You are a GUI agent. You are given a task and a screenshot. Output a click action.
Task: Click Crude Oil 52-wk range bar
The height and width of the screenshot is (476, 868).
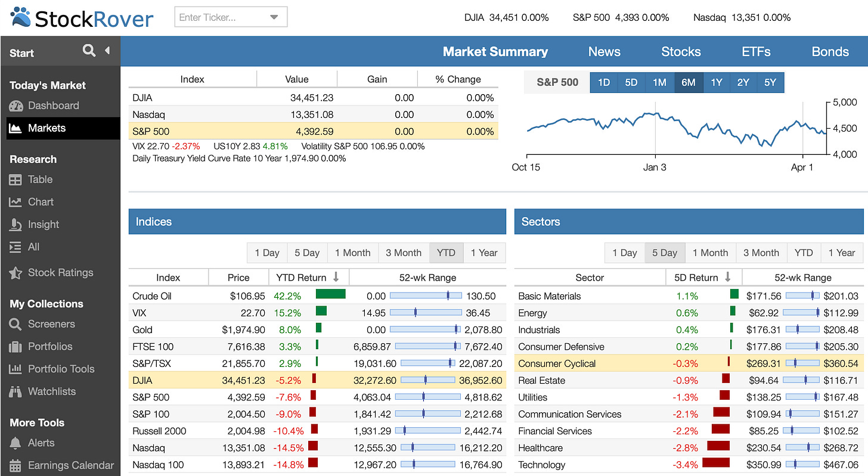click(426, 296)
